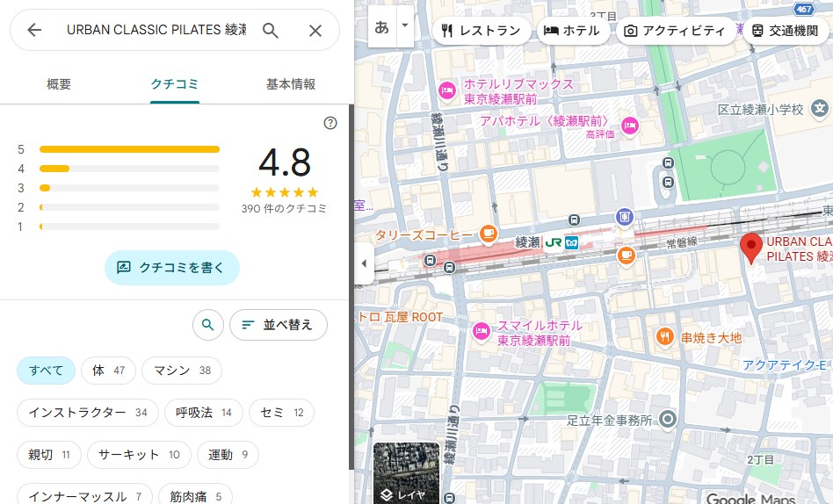Clear the search with the X icon

pyautogui.click(x=315, y=31)
